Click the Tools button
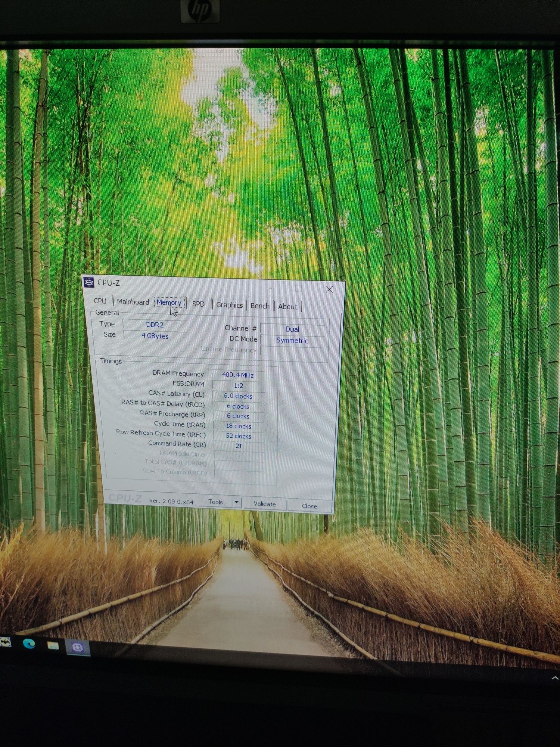Viewport: 560px width, 747px height. (215, 502)
